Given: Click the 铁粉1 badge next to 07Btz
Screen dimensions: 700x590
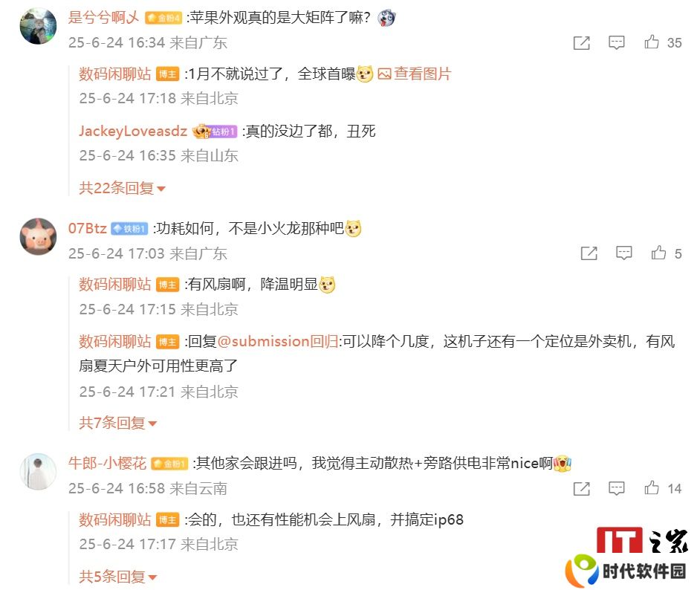Looking at the screenshot, I should 129,229.
